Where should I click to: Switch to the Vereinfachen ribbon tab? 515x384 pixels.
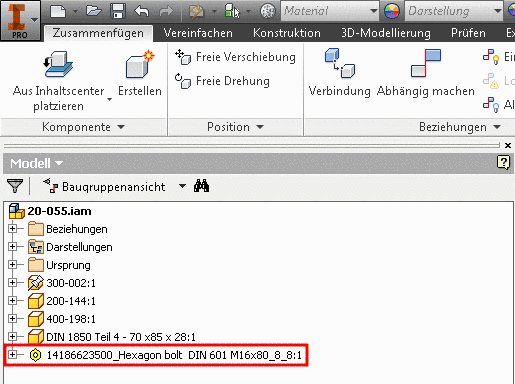tap(198, 33)
